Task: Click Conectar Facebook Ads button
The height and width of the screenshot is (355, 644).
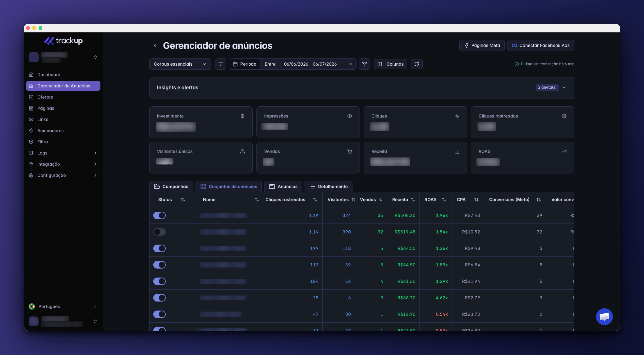Action: point(541,46)
